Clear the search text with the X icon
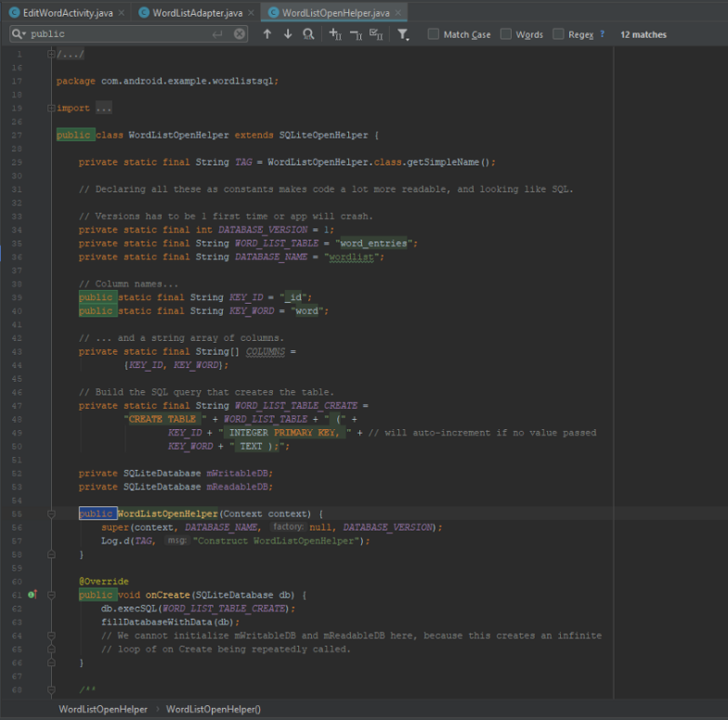The width and height of the screenshot is (728, 720). coord(240,33)
